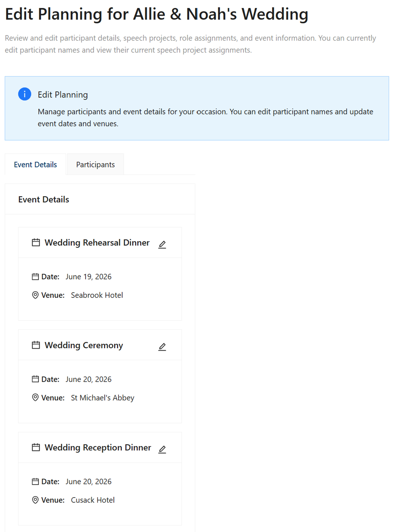393x532 pixels.
Task: Click the Seabrook Hotel venue text
Action: (97, 295)
